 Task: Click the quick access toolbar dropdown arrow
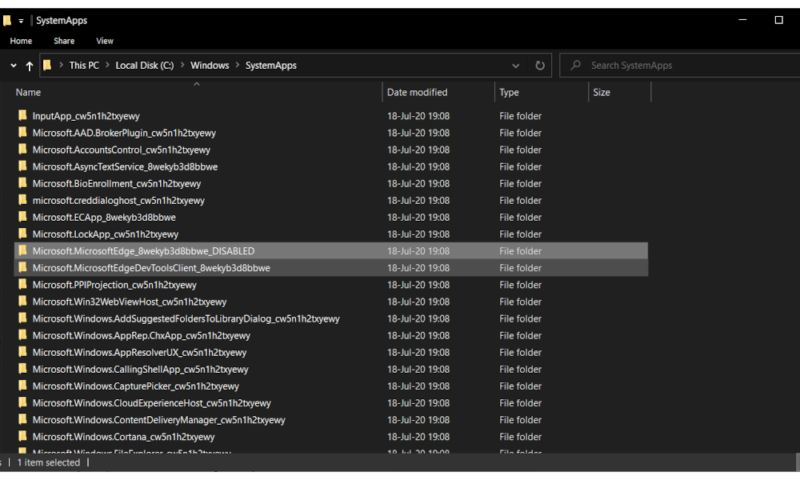click(x=21, y=21)
